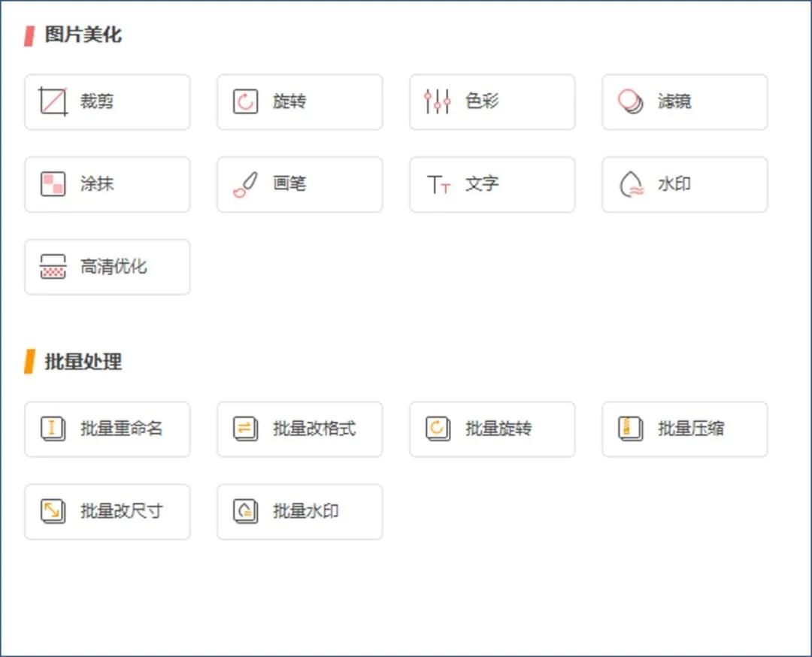Click the 图片美化 section header
The height and width of the screenshot is (657, 812).
pyautogui.click(x=73, y=35)
